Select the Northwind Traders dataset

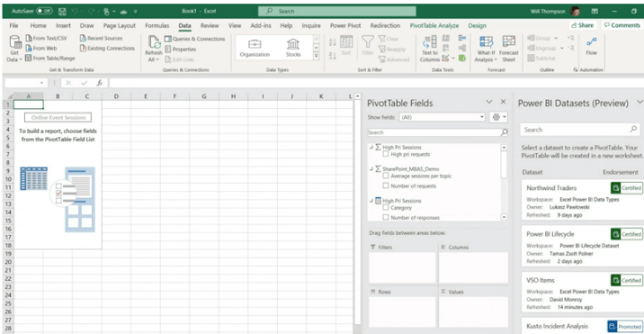tap(582, 200)
